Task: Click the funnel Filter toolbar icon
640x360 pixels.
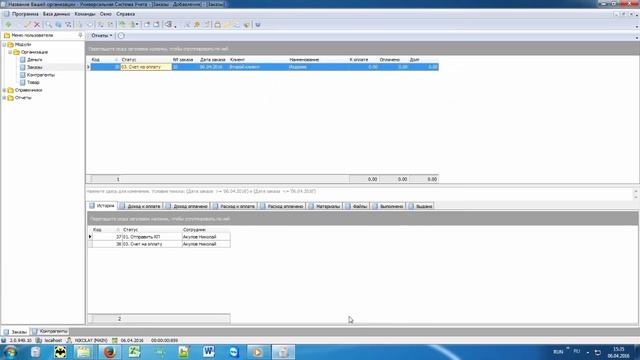Action: tap(68, 24)
